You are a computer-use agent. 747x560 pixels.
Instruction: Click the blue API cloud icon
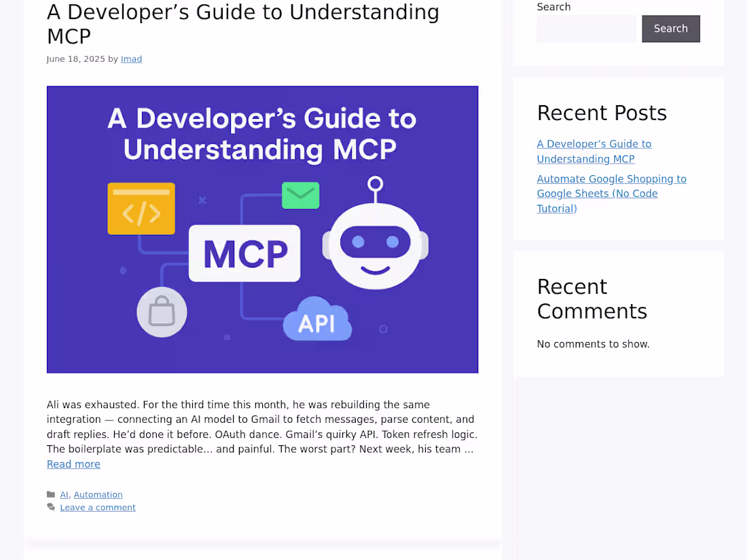[317, 319]
